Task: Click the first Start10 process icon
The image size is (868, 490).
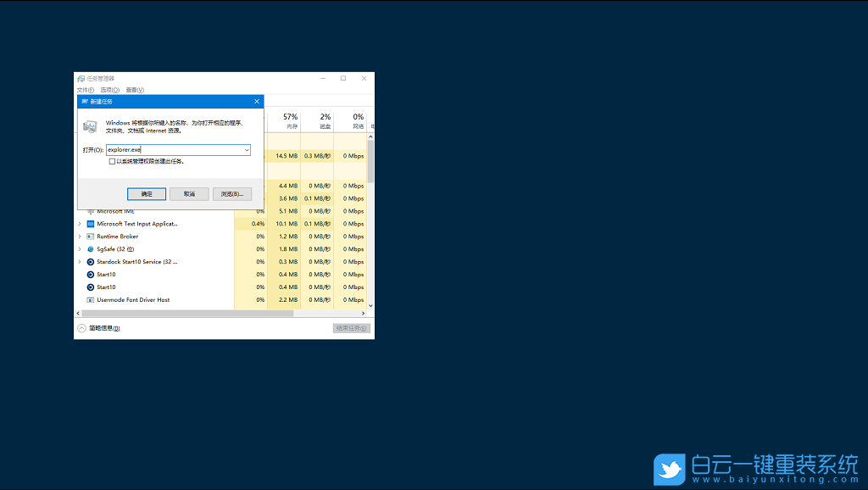Action: tap(89, 275)
